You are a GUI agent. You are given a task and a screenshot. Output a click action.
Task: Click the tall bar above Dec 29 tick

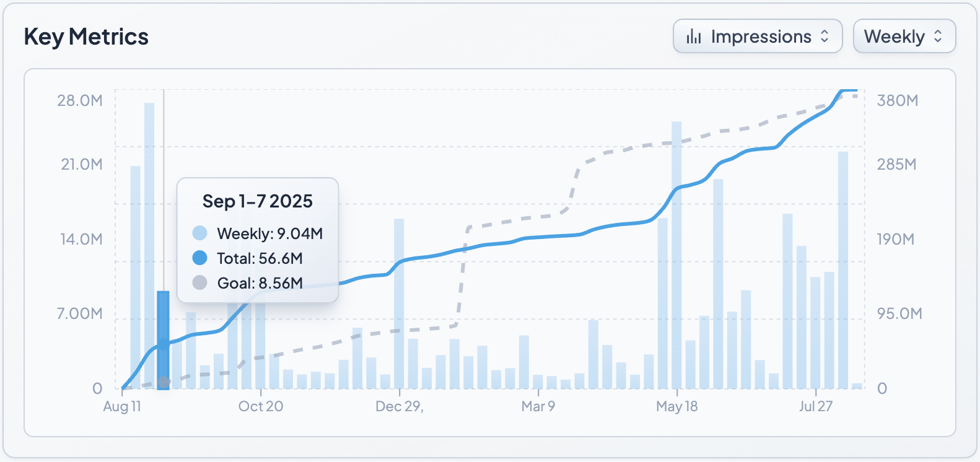pyautogui.click(x=399, y=304)
